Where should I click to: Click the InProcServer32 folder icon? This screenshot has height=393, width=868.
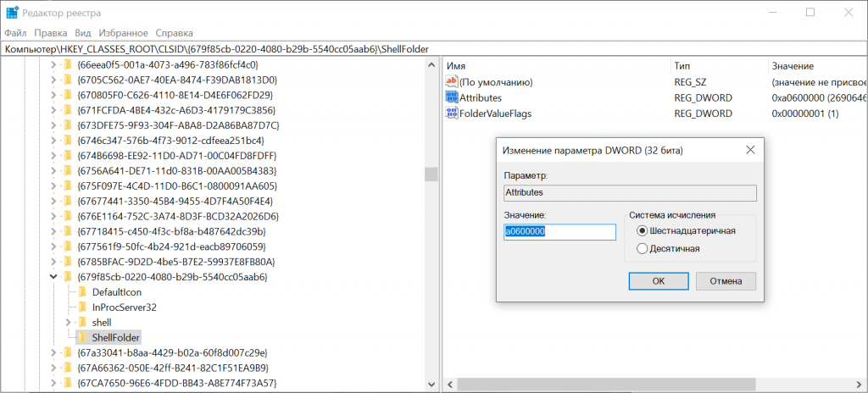coord(82,307)
